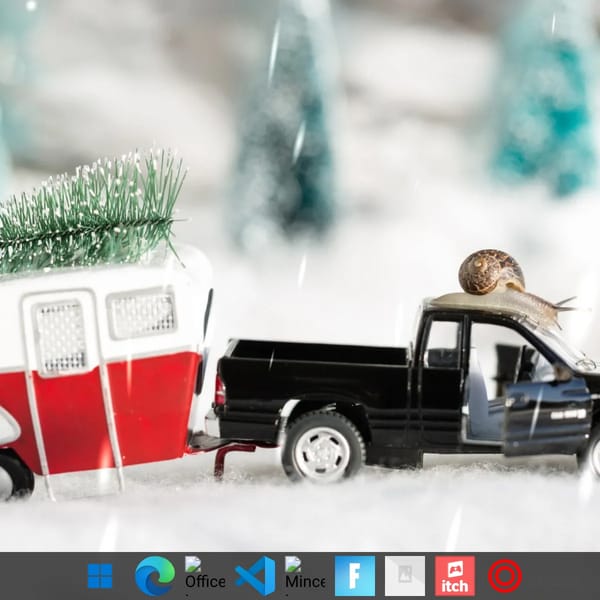The width and height of the screenshot is (600, 600).
Task: Launch Fortnite from the taskbar
Action: tap(355, 576)
